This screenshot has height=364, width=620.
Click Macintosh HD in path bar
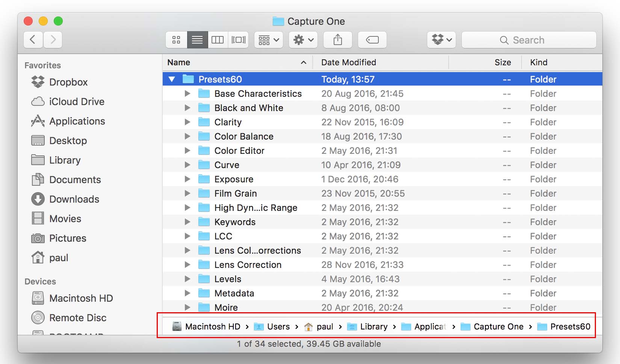coord(206,326)
